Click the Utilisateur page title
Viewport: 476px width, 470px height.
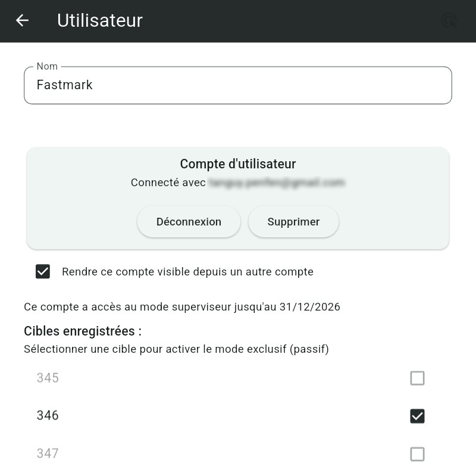[100, 21]
